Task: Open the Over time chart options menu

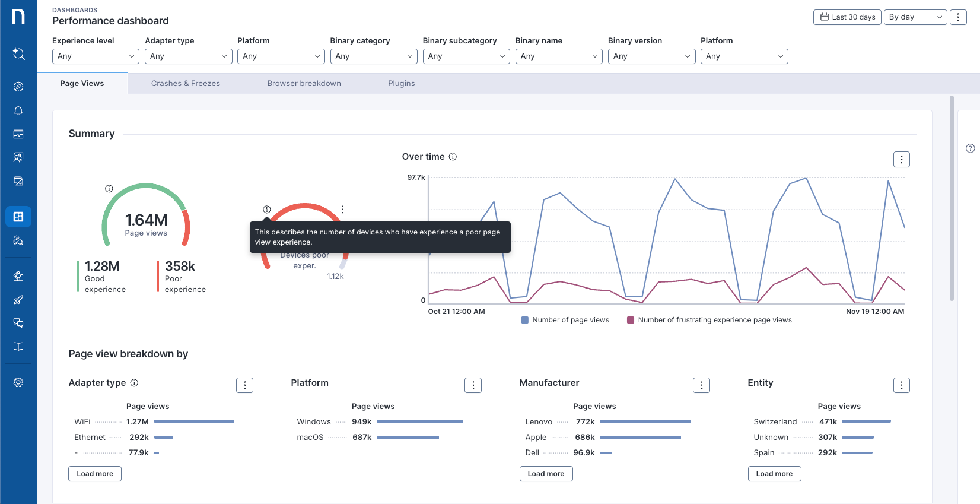Action: coord(901,159)
